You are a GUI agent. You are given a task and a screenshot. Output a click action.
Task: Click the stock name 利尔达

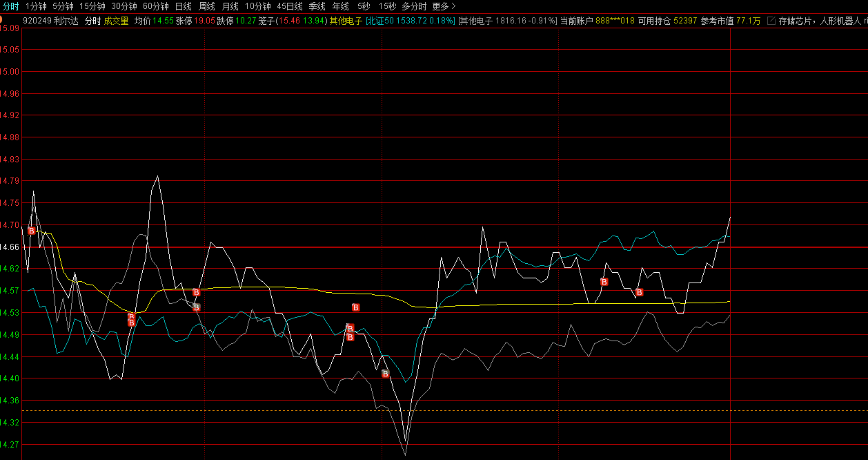click(67, 21)
